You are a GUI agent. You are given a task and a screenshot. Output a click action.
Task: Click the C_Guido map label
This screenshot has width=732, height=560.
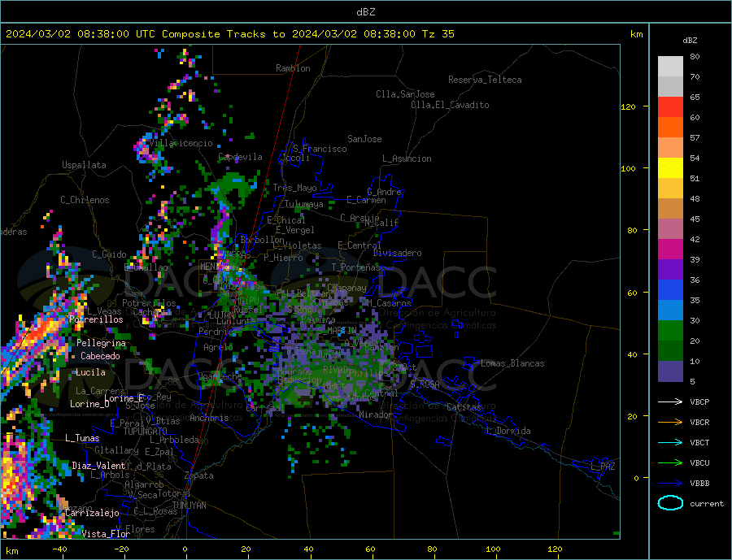(x=109, y=254)
